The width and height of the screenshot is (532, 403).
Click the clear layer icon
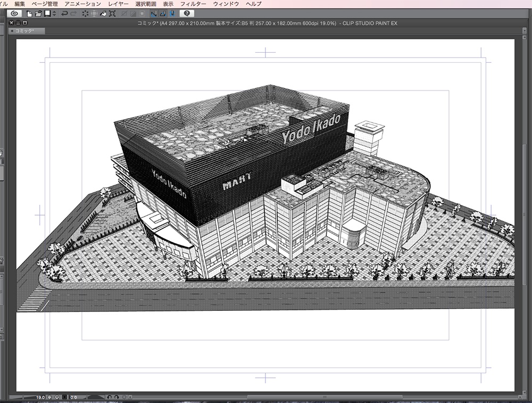click(x=85, y=13)
